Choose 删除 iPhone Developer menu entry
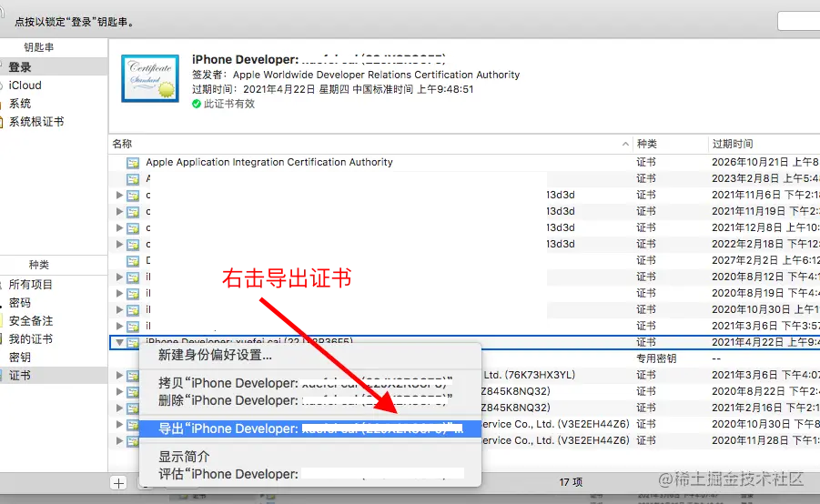 [x=310, y=400]
